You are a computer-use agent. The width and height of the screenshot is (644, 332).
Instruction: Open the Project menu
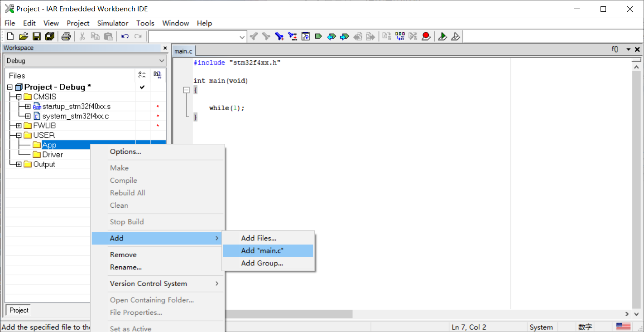click(x=78, y=23)
